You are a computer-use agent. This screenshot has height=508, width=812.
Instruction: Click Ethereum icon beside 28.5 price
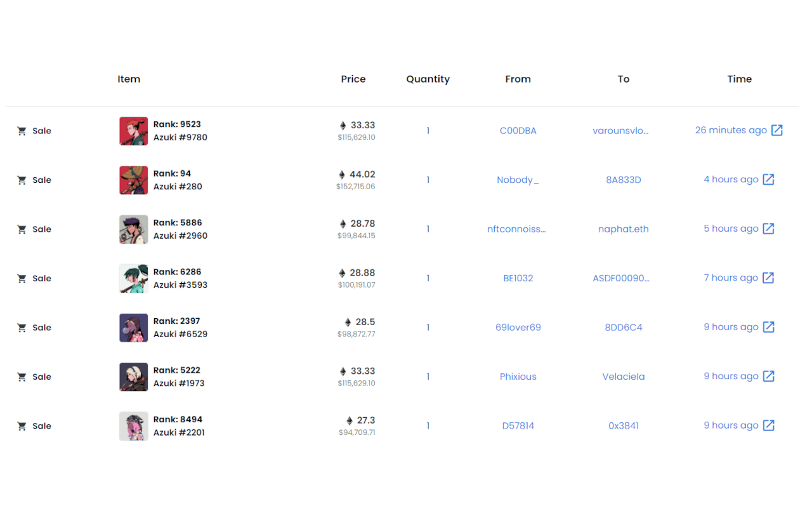pos(348,322)
